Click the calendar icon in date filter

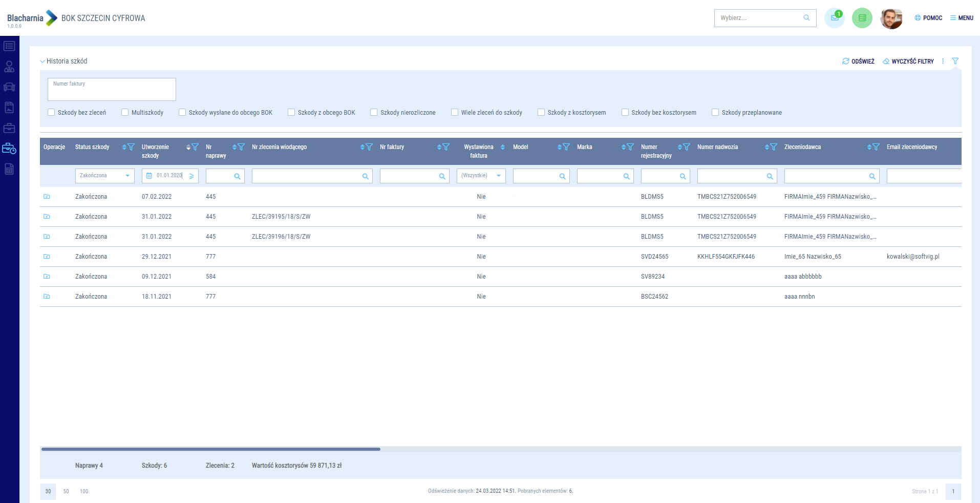(149, 176)
